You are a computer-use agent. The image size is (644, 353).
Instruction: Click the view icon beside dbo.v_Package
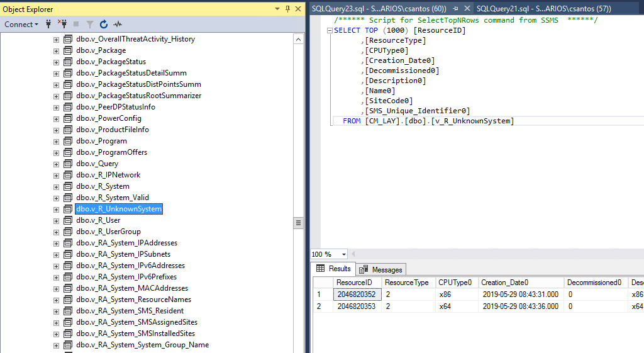(x=68, y=50)
